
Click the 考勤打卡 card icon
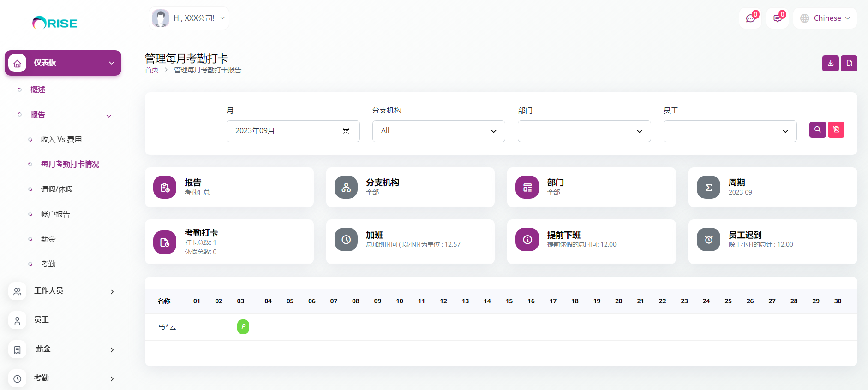(165, 242)
